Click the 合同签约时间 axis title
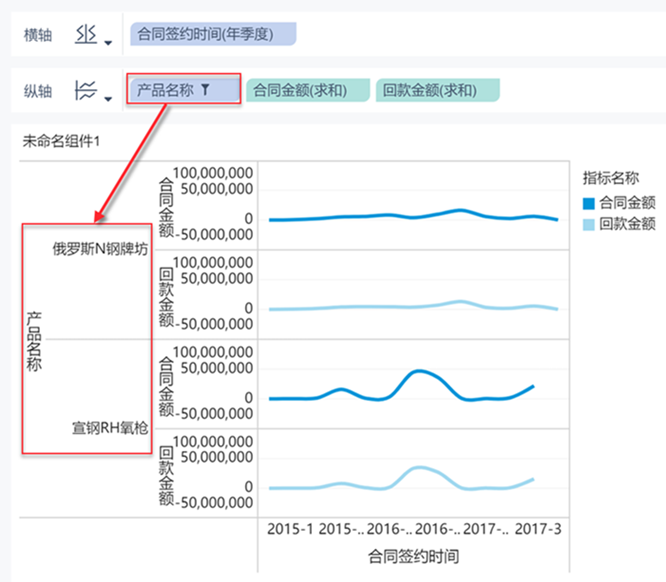Image resolution: width=666 pixels, height=582 pixels. click(413, 556)
